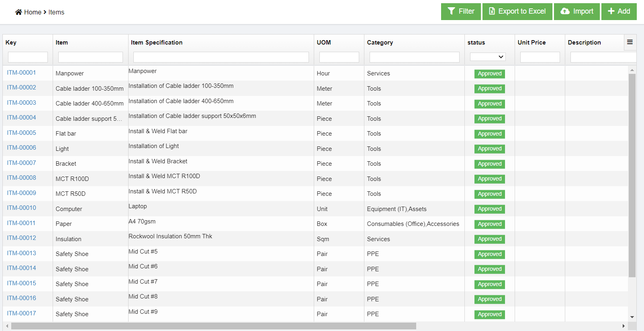Add a new item with plus button
This screenshot has width=644, height=331.
tap(619, 11)
